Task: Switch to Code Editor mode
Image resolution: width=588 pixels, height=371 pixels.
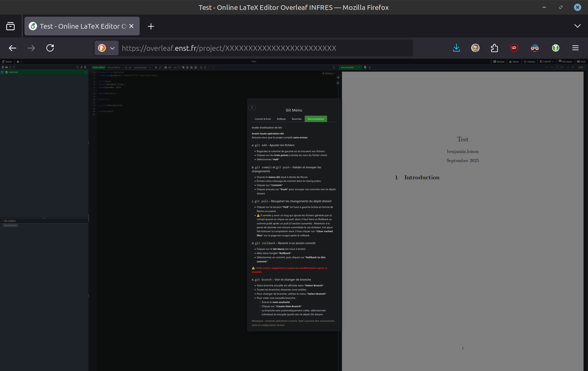Action: coord(99,67)
